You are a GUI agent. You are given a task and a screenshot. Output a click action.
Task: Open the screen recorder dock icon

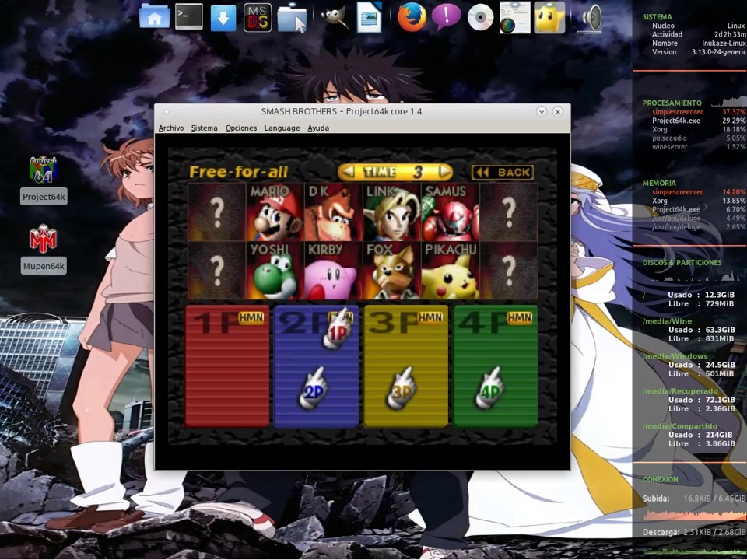(514, 18)
